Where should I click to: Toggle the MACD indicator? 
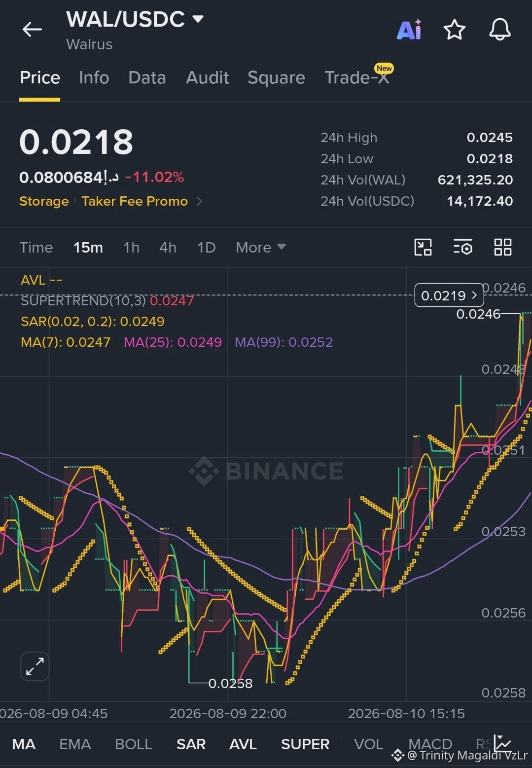[430, 744]
